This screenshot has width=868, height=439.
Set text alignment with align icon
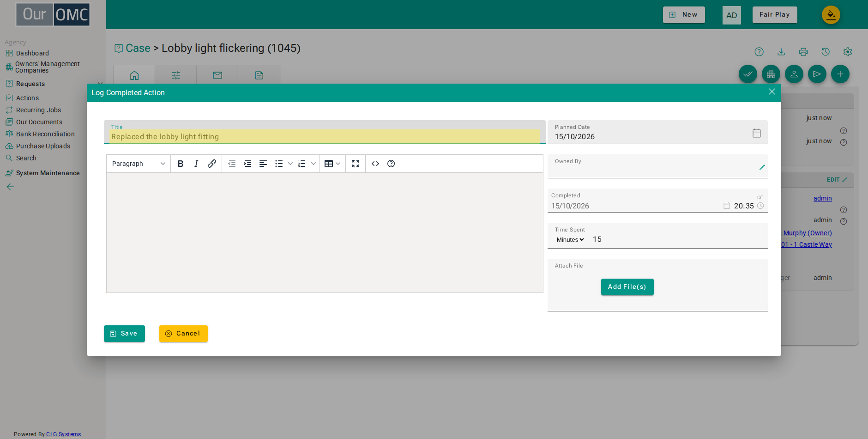coord(263,164)
